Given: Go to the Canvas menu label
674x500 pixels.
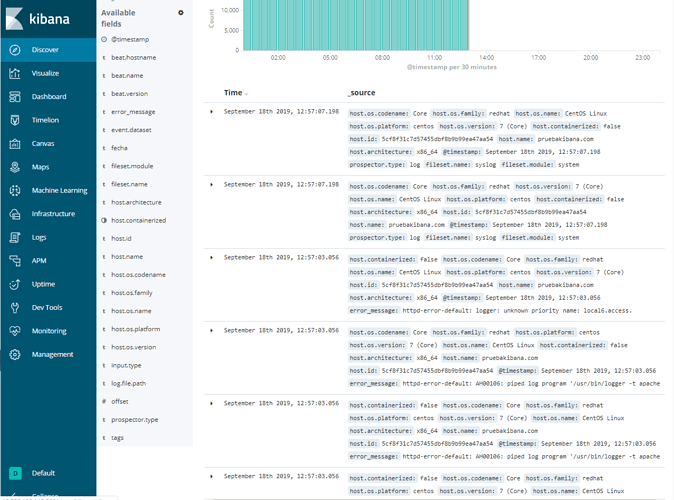Looking at the screenshot, I should coord(43,144).
